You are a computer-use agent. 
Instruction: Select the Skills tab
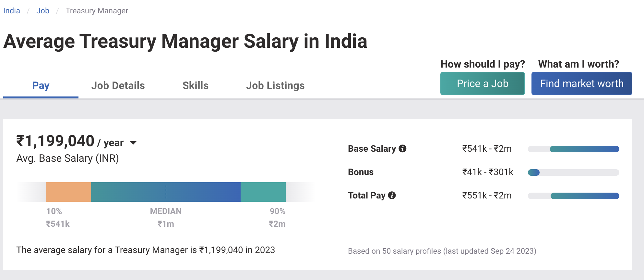[x=195, y=86]
